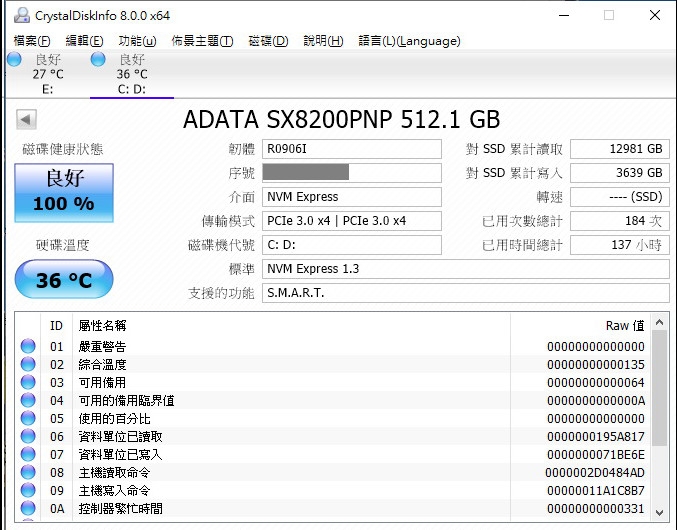The height and width of the screenshot is (530, 677).
Task: Click the firmware field R0906I
Action: [351, 149]
